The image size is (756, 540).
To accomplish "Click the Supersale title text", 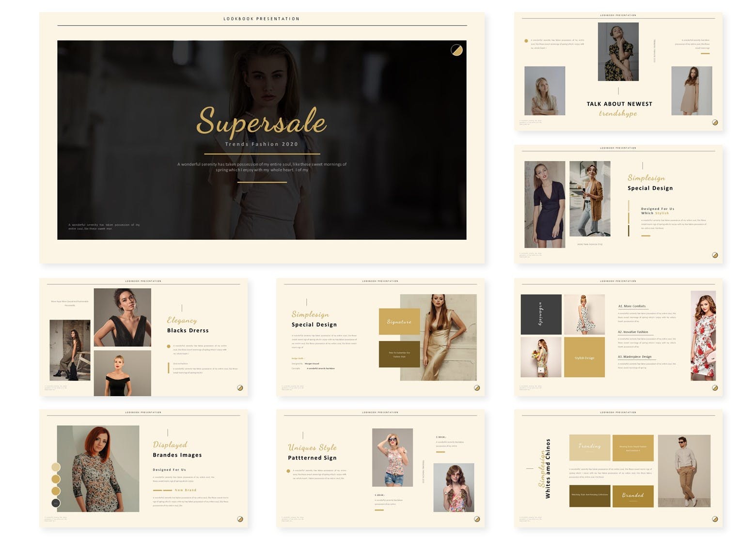I will pyautogui.click(x=262, y=121).
